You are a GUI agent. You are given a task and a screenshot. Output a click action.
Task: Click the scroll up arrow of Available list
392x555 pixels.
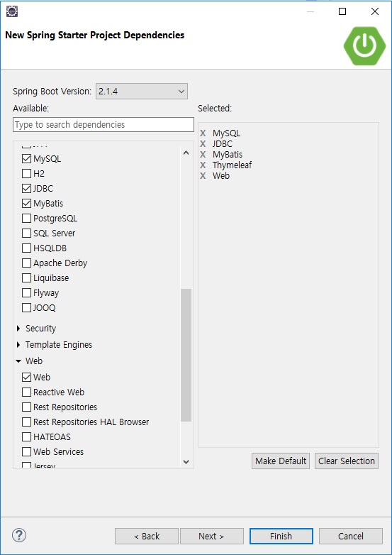[x=186, y=153]
